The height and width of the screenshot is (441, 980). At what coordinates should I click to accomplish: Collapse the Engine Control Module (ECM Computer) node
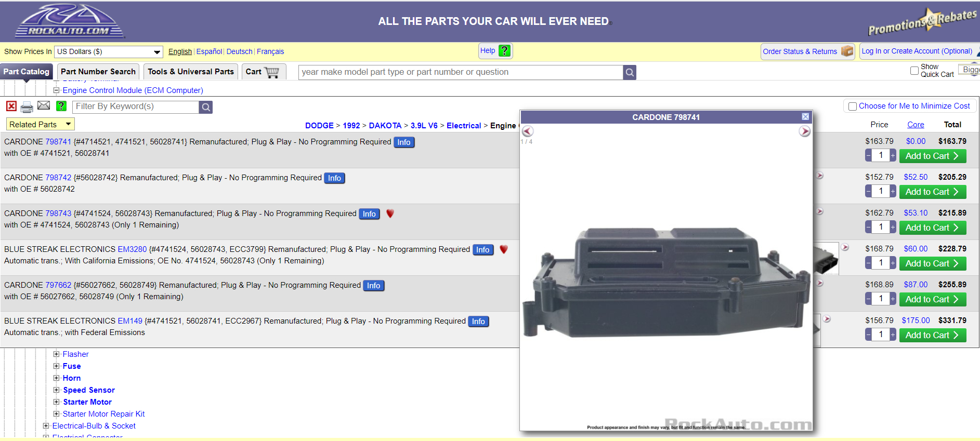(56, 90)
